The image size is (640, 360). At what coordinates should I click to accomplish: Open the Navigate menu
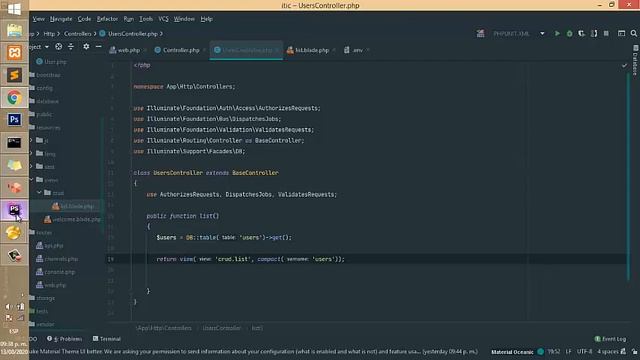(x=61, y=19)
